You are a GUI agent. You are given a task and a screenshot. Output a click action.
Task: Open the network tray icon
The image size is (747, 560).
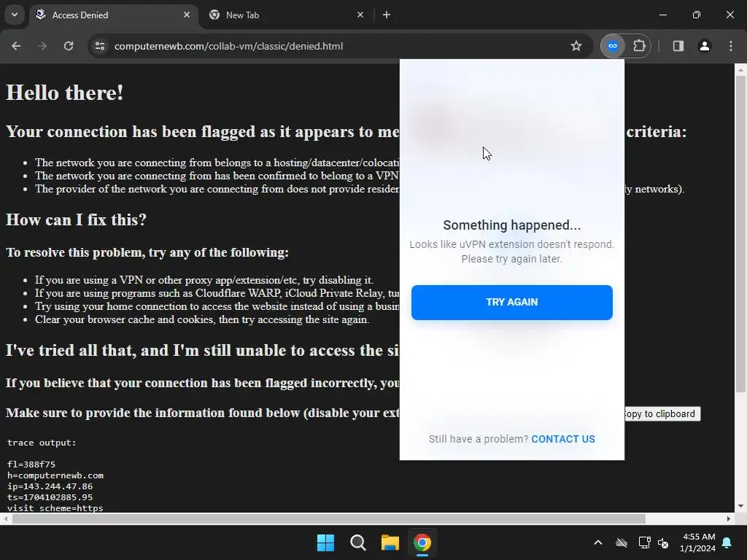(644, 542)
